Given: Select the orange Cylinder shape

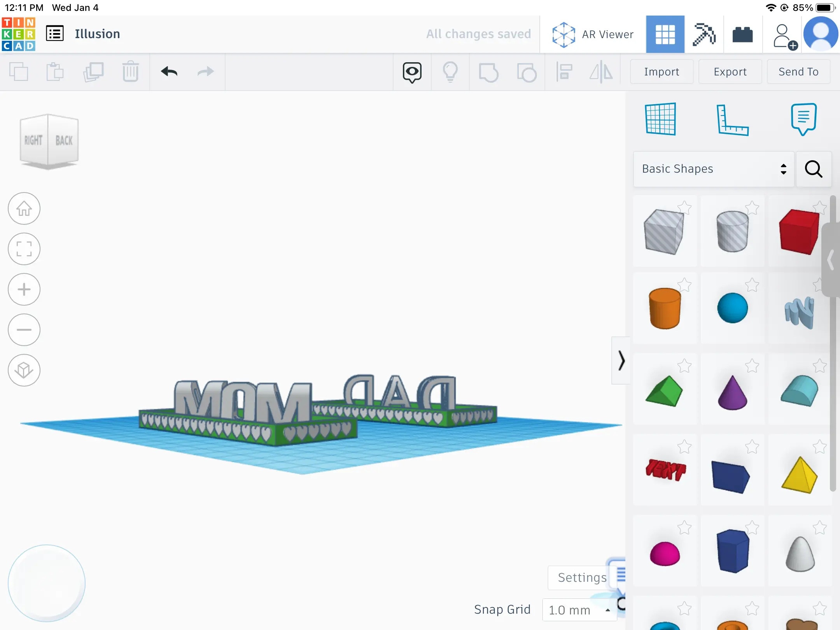Looking at the screenshot, I should pyautogui.click(x=664, y=309).
